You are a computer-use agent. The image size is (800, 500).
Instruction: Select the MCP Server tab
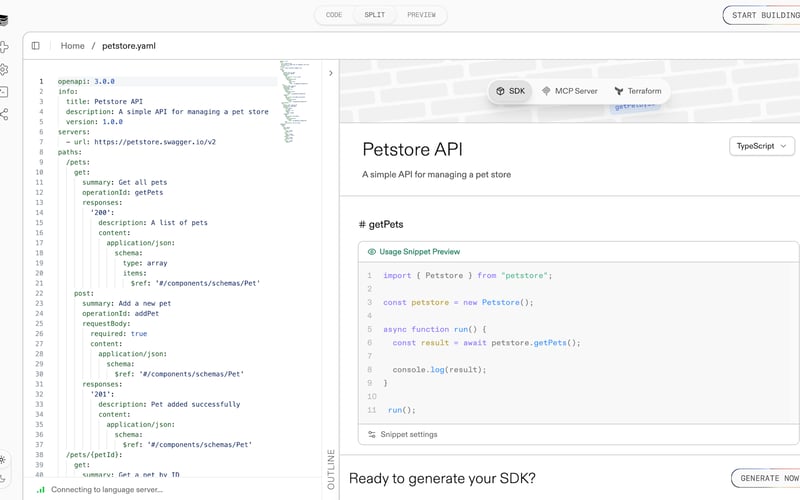(x=569, y=91)
